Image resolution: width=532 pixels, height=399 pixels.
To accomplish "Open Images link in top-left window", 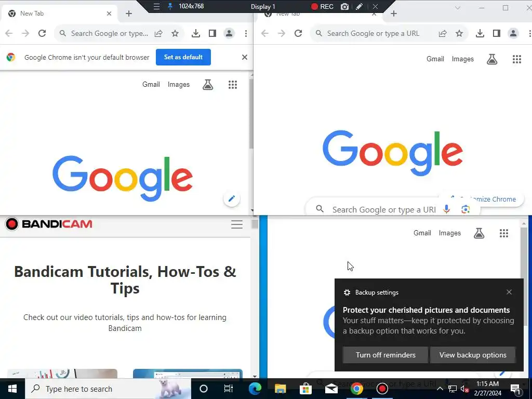I will [179, 85].
